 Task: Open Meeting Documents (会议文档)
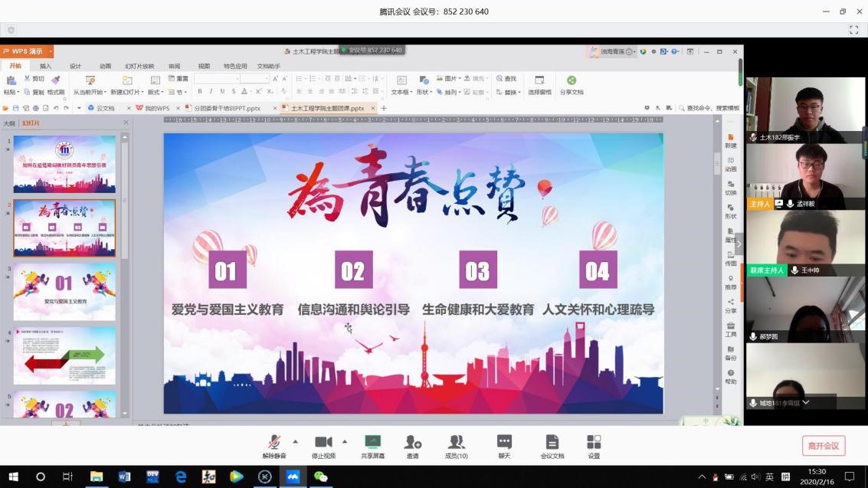tap(552, 443)
